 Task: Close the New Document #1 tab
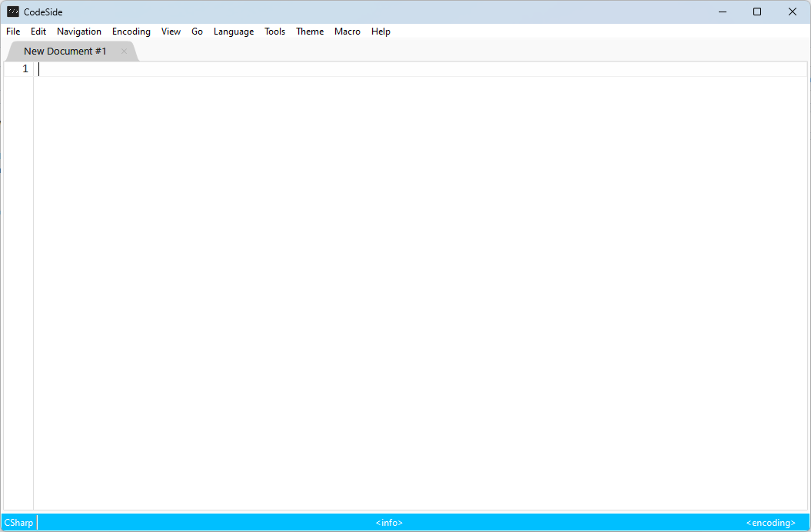tap(124, 51)
